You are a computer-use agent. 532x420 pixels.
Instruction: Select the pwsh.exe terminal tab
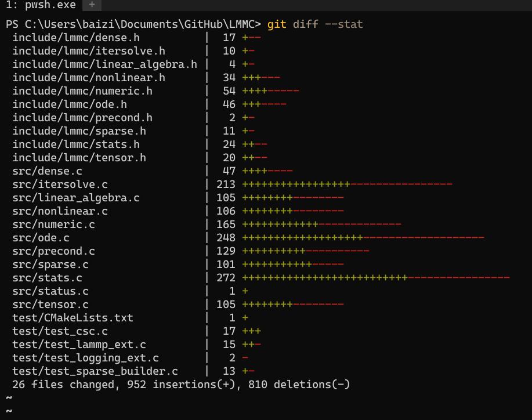point(41,5)
